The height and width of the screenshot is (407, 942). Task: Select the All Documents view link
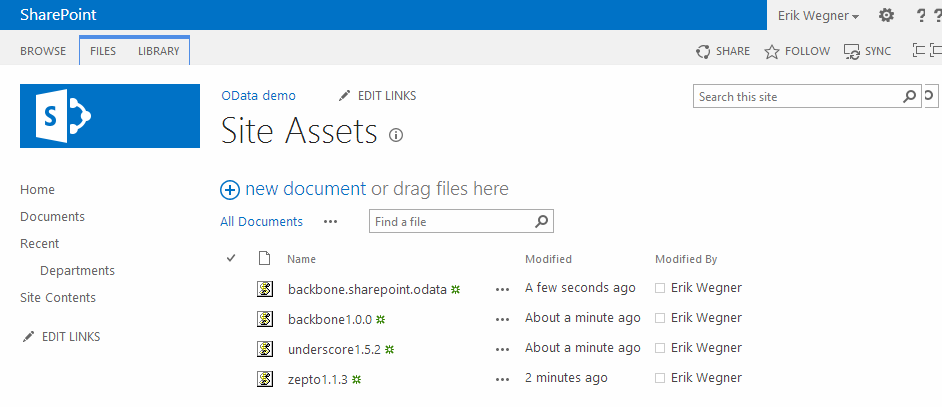tap(261, 221)
